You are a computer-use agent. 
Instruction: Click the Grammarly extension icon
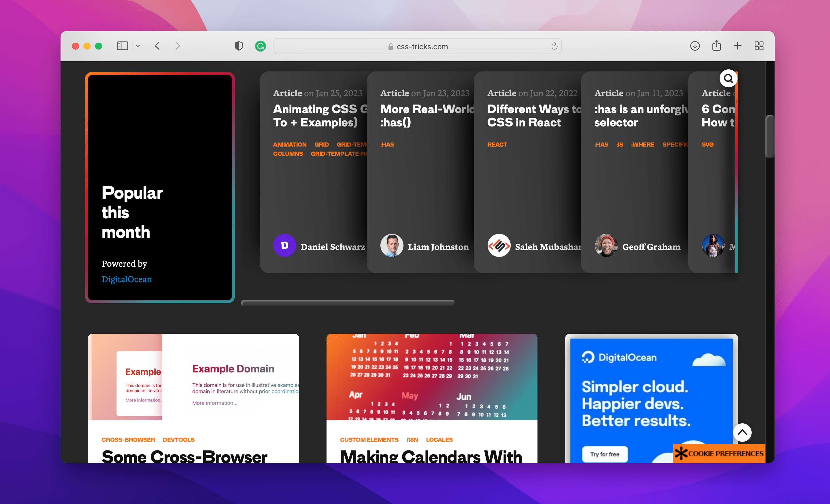tap(261, 46)
